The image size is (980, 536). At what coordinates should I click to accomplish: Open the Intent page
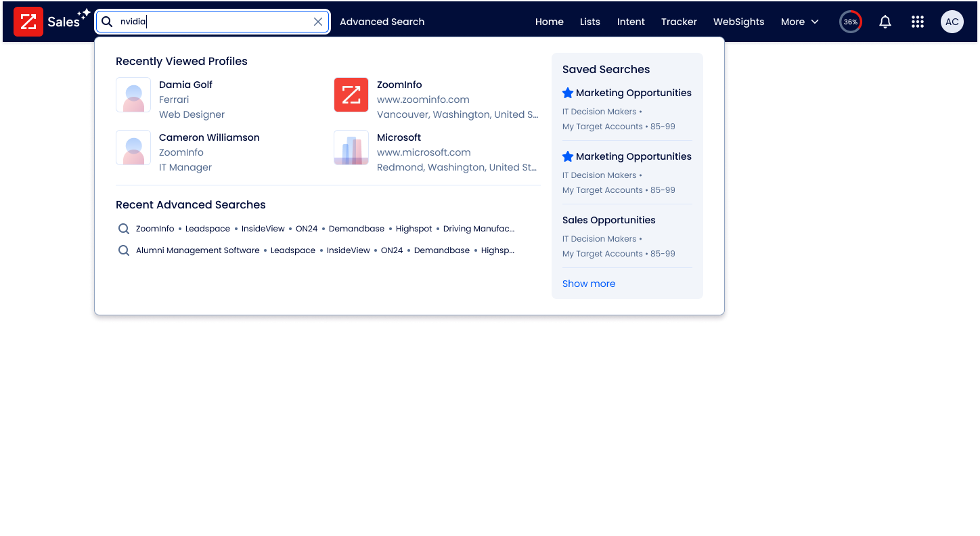[631, 22]
